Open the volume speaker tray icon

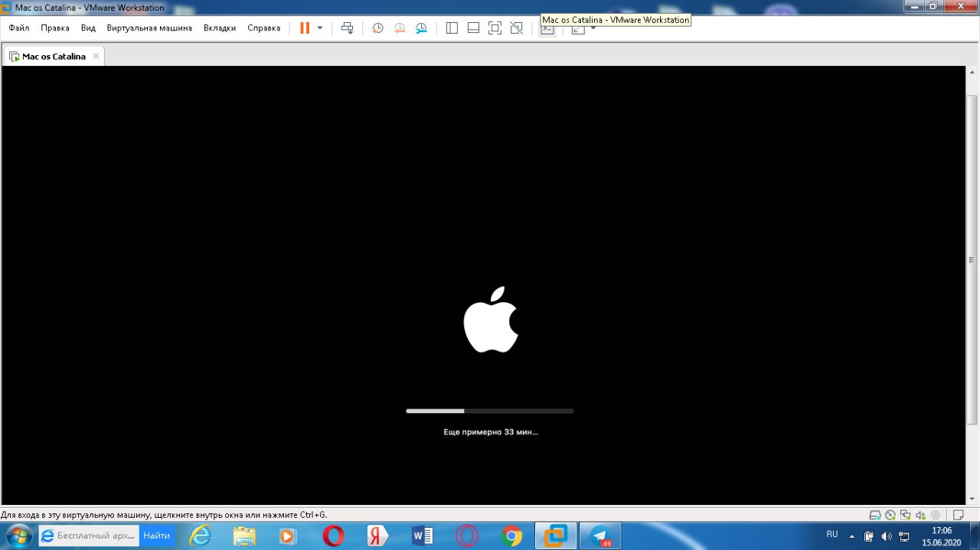[x=887, y=535]
